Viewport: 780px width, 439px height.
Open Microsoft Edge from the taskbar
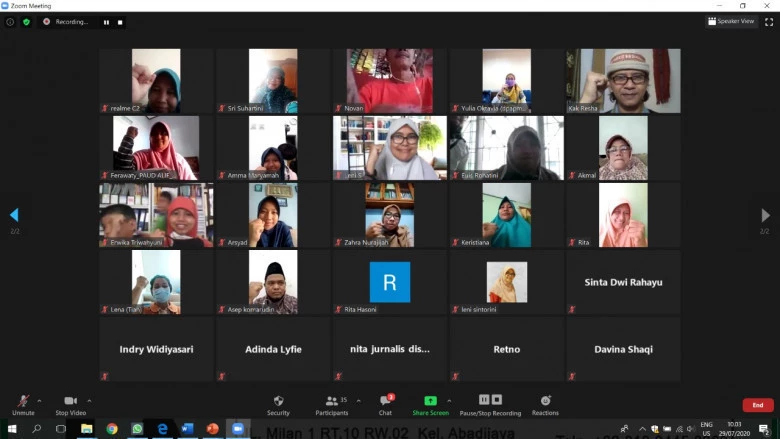click(162, 429)
